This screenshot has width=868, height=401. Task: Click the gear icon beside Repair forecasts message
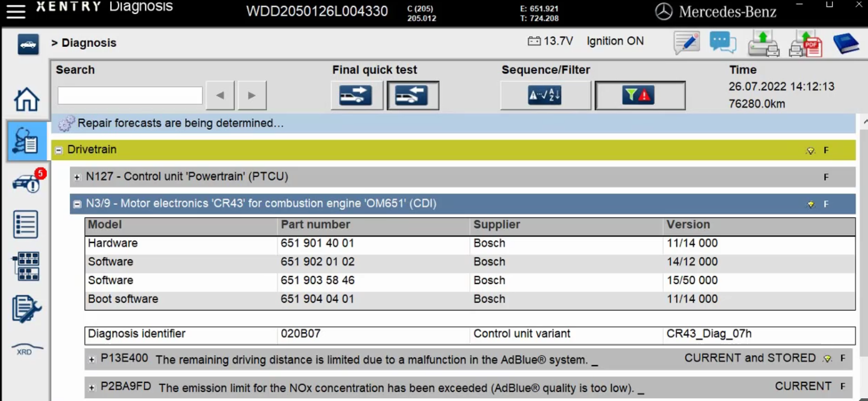[x=66, y=124]
